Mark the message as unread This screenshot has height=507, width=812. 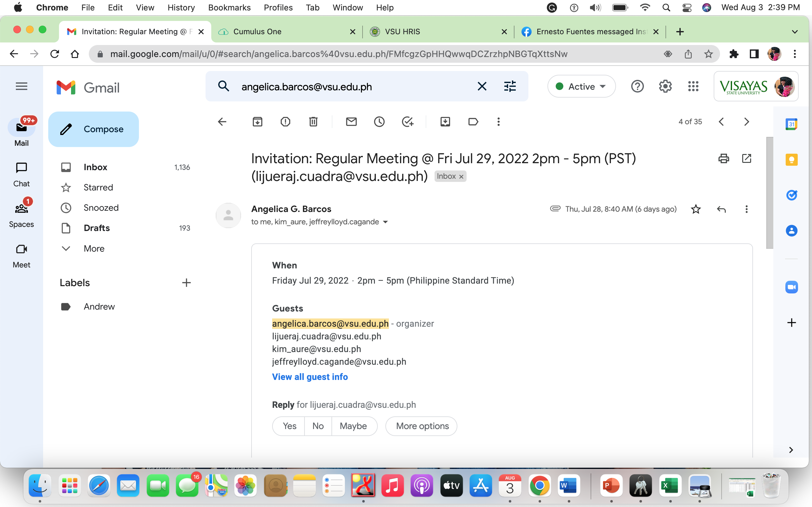tap(351, 122)
